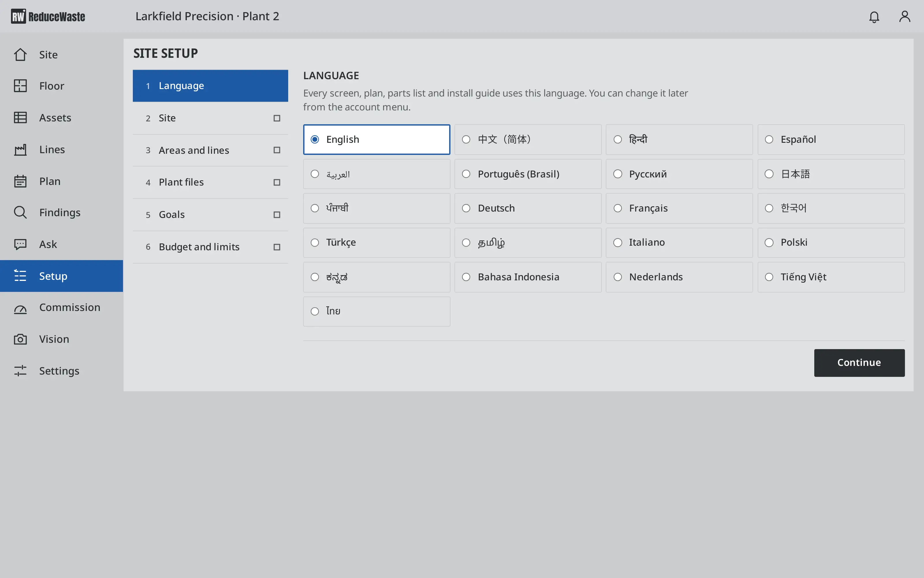The image size is (924, 578).
Task: Open step 1 Language in setup list
Action: coord(210,86)
